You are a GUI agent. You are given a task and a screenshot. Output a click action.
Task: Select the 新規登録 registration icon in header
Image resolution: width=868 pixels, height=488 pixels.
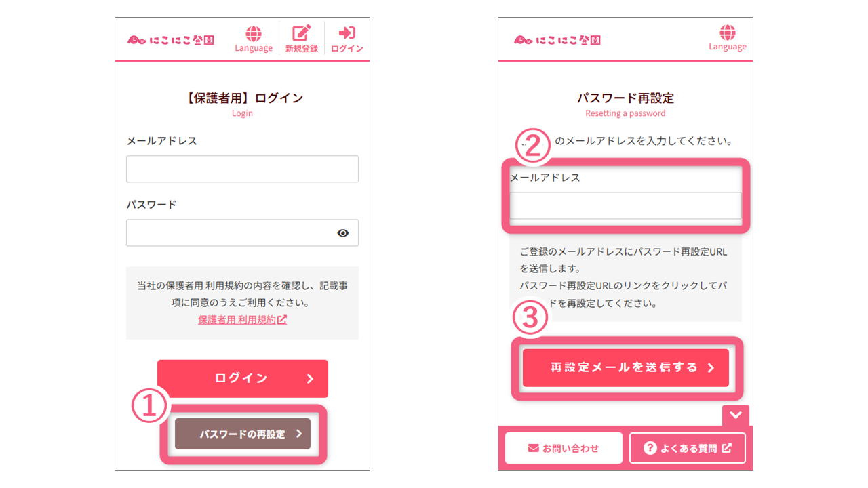[x=302, y=31]
